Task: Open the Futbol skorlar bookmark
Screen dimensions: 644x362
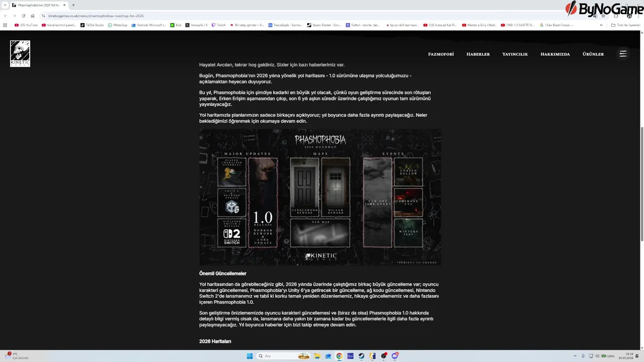Action: [363, 25]
